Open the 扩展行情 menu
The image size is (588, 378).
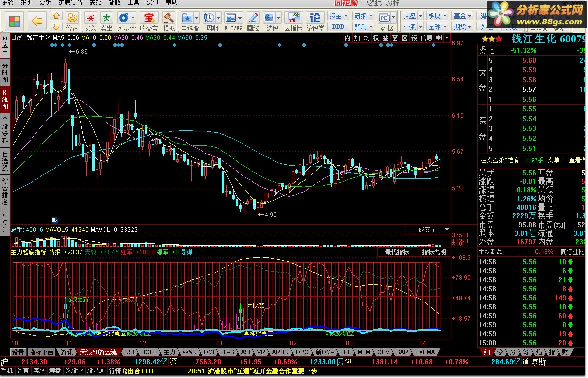tap(70, 2)
